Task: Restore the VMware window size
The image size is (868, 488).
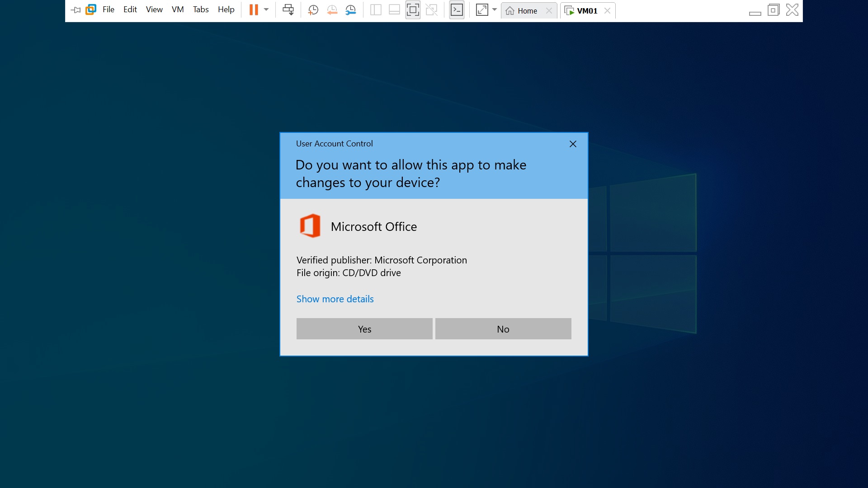Action: 774,10
